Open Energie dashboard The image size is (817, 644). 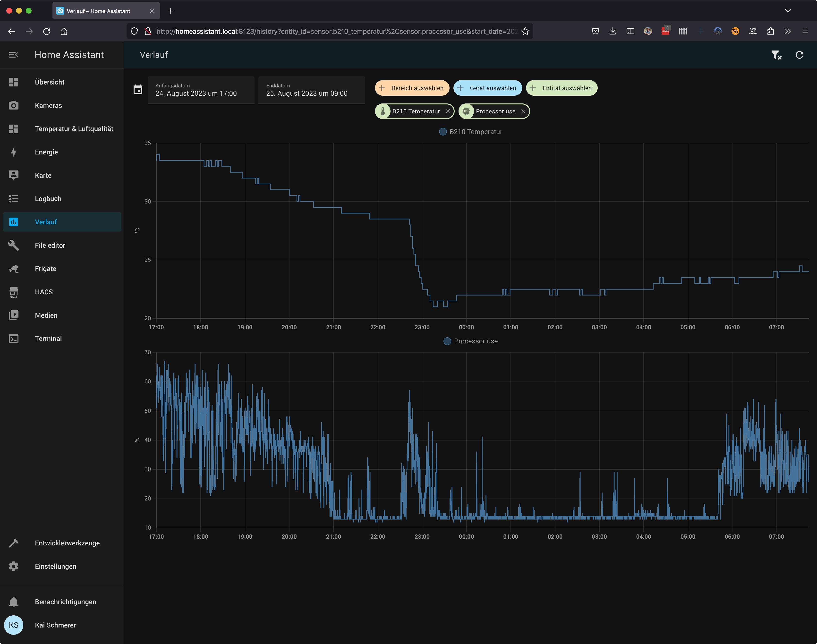(x=46, y=152)
